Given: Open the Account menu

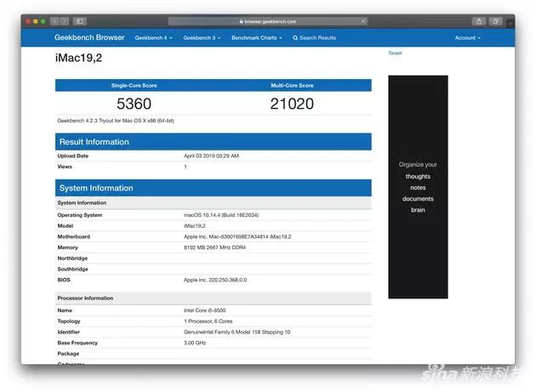Looking at the screenshot, I should (x=467, y=38).
